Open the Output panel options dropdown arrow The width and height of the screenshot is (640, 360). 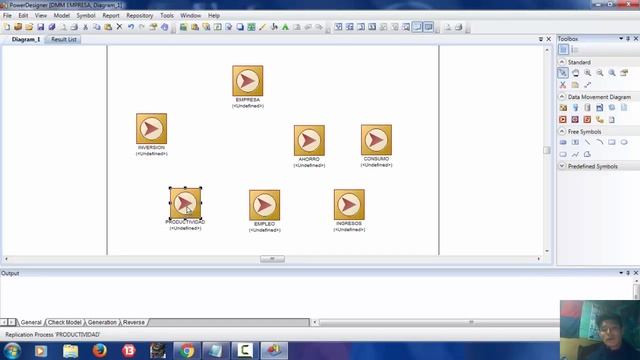[621, 273]
